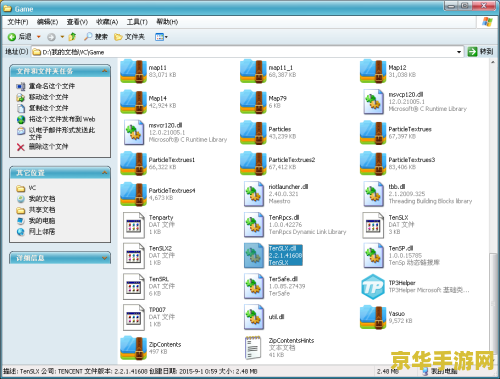Screen dimensions: 500x379
Task: Expand the 详细信息 panel
Action: click(105, 258)
